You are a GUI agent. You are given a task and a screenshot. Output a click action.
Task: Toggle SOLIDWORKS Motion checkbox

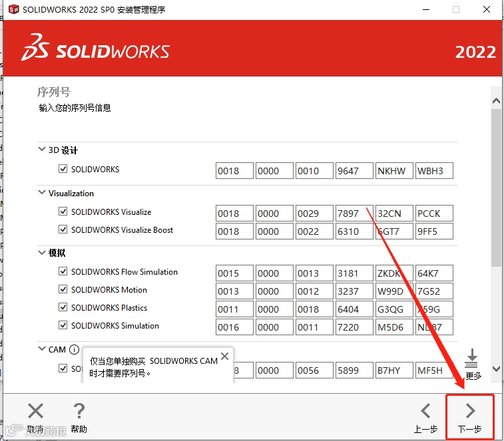point(63,289)
